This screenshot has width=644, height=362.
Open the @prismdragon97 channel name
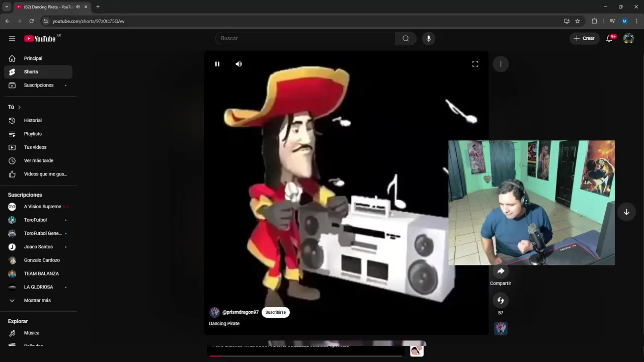[x=240, y=312]
